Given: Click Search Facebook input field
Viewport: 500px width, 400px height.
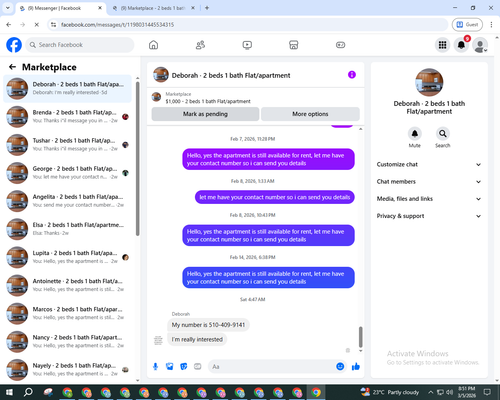Looking at the screenshot, I should (x=80, y=45).
